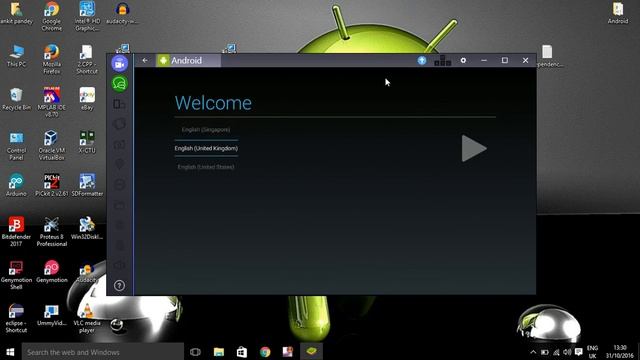Select the Android tab in BlueStacks
The image size is (640, 360).
click(x=188, y=60)
